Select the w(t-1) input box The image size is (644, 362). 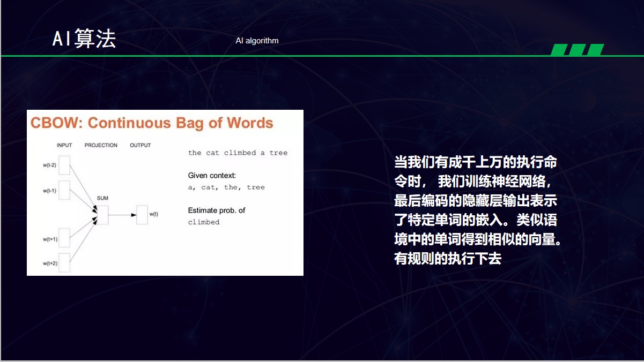(64, 190)
